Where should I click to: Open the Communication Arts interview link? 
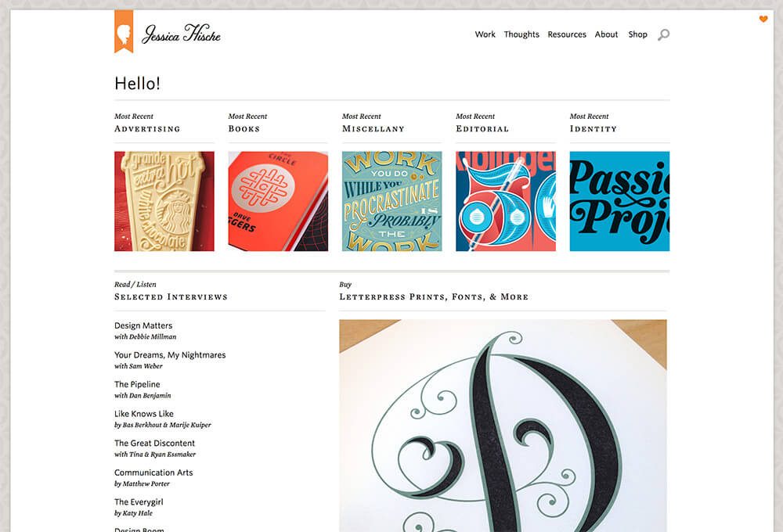tap(153, 473)
